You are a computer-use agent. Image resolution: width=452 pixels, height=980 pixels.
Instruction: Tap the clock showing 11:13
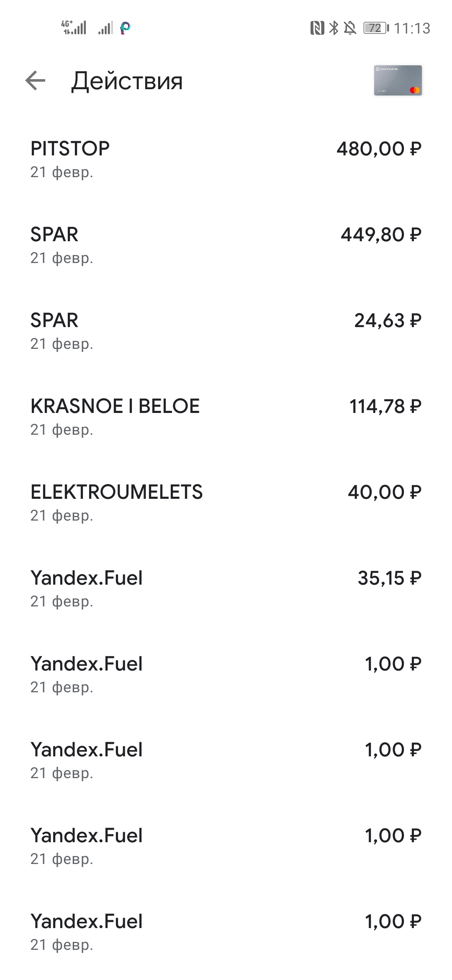tap(412, 28)
